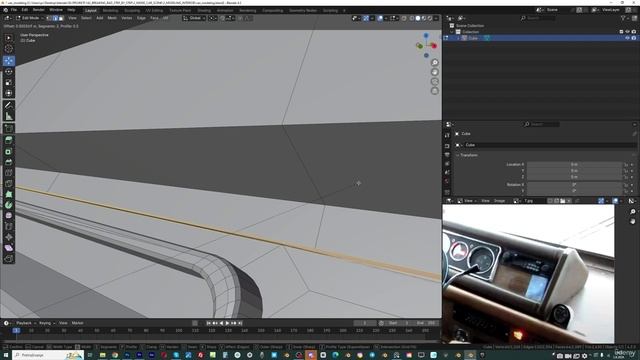
Task: Enable face select mode
Action: click(61, 18)
